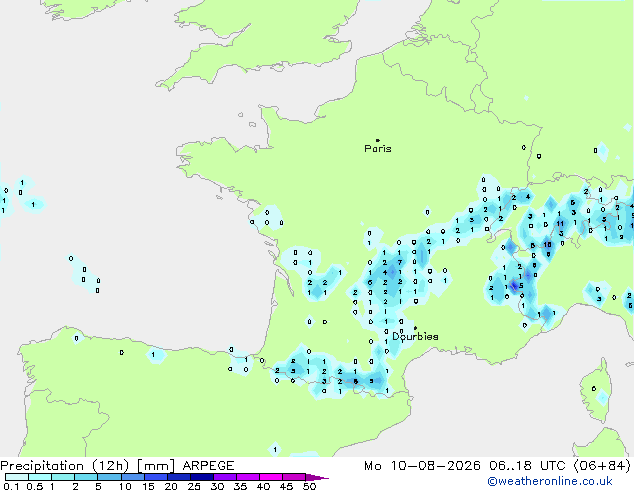Select the Paris location dot marker
The width and height of the screenshot is (634, 490).
click(x=378, y=140)
